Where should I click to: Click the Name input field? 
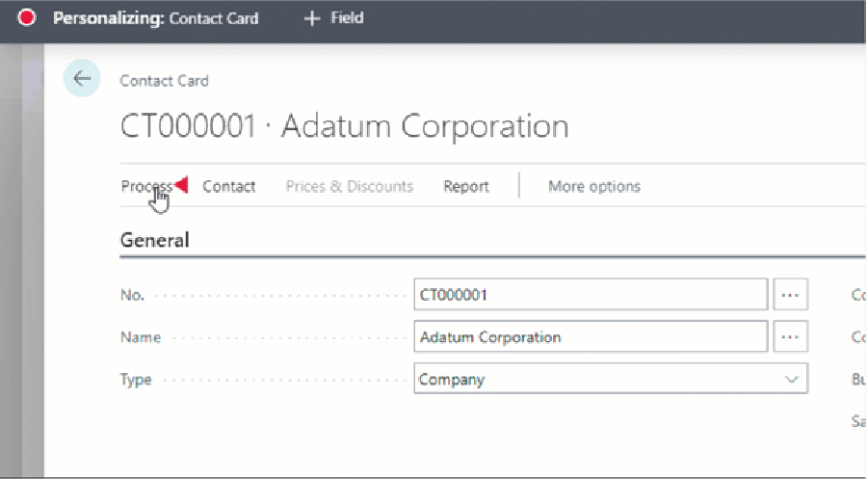[591, 336]
